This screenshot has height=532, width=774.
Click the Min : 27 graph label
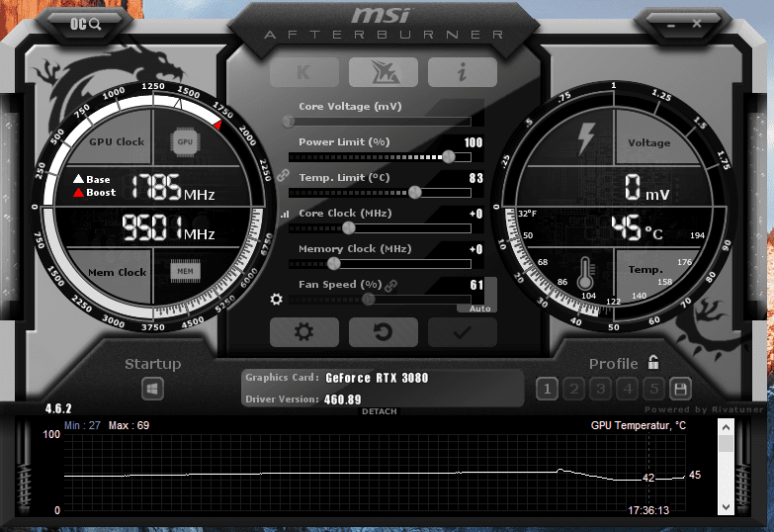pos(82,425)
